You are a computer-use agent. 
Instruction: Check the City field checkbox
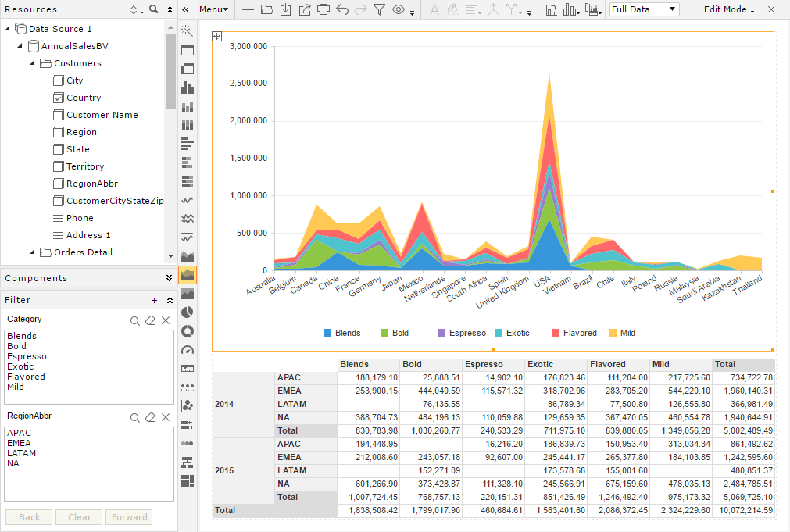(59, 80)
